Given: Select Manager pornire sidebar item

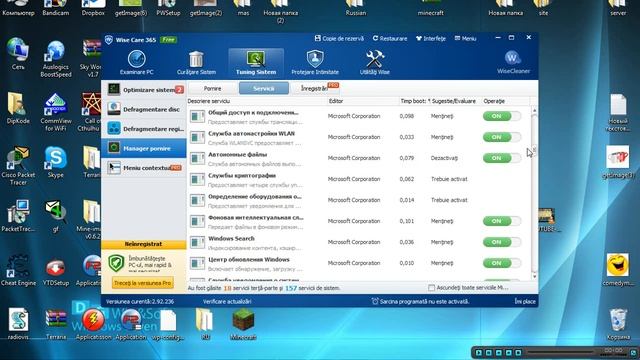Looking at the screenshot, I should click(x=144, y=148).
